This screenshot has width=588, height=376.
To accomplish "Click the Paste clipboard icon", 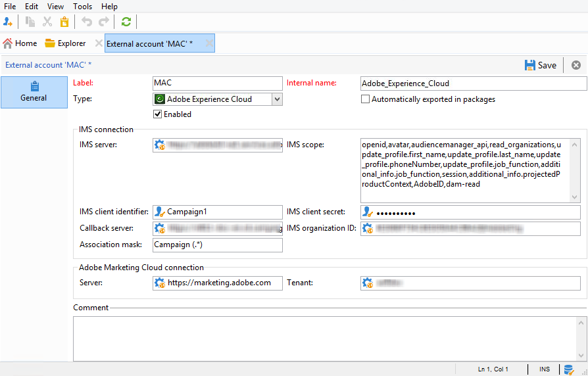I will point(64,22).
